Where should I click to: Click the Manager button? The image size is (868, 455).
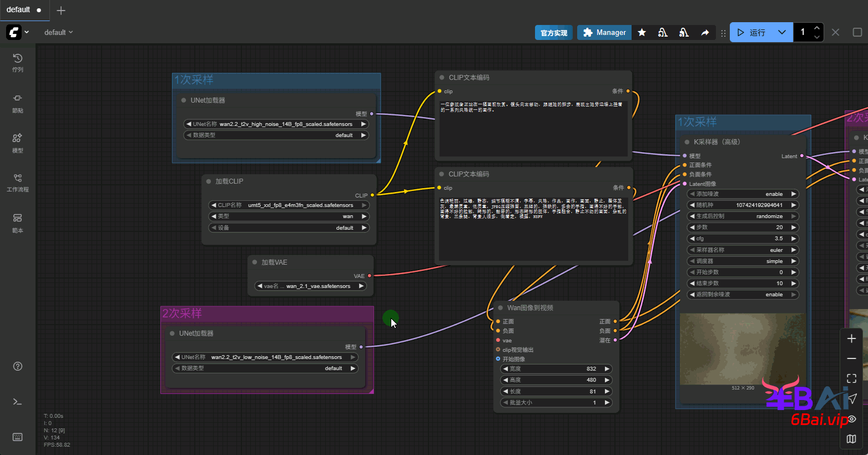click(604, 33)
